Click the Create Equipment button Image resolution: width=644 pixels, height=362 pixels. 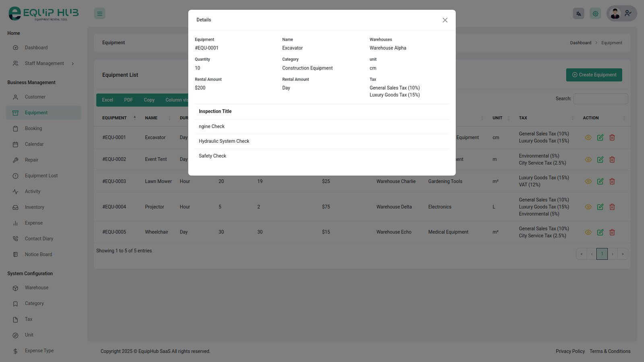point(594,75)
